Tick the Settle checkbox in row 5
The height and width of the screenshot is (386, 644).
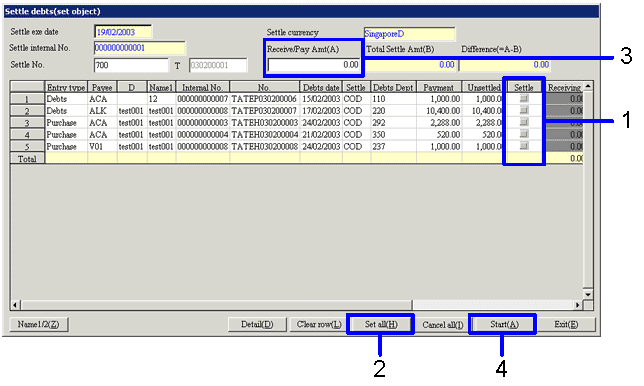(524, 146)
